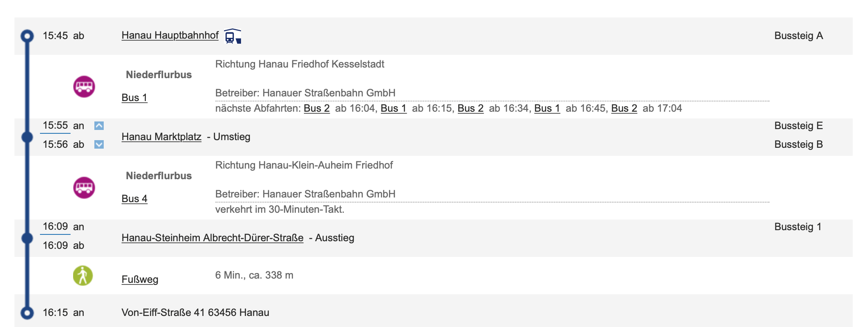Screen dimensions: 868x327
Task: Choose next departure Bus 2 at 16:04
Action: (x=317, y=108)
